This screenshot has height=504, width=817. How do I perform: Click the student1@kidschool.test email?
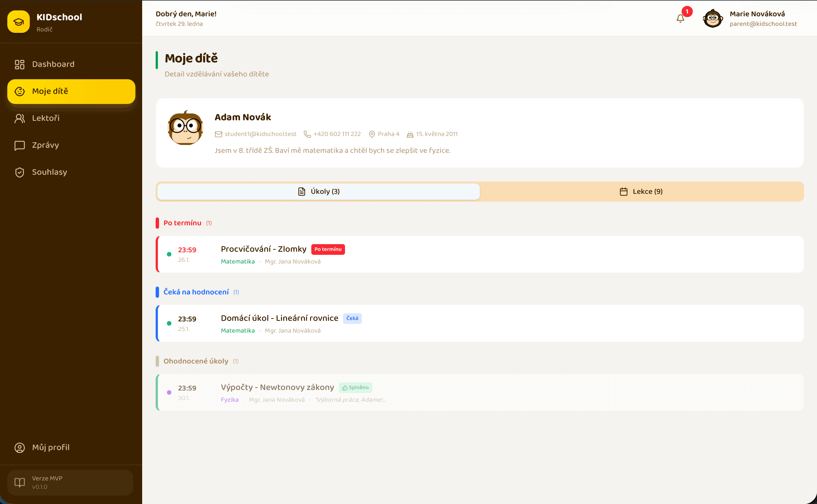(260, 134)
